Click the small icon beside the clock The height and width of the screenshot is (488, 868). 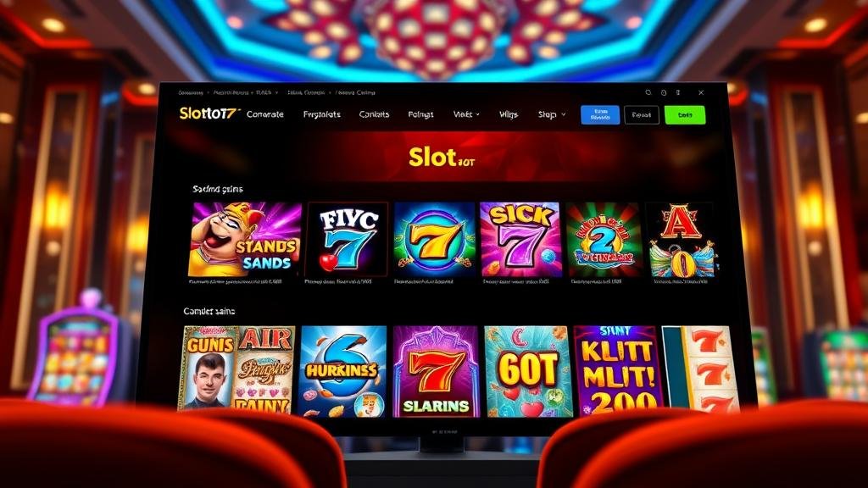click(x=678, y=92)
